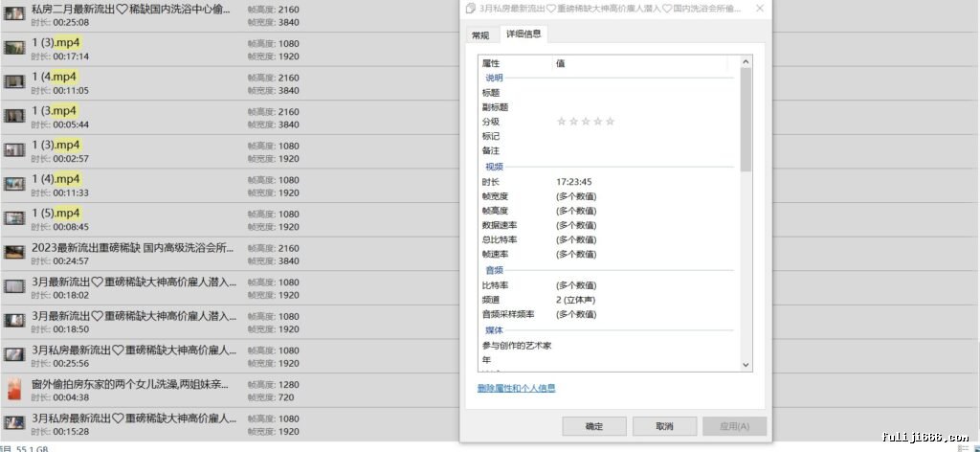This screenshot has height=452, width=980.
Task: Click the thumbnail of the 00:05:44 video
Action: pyautogui.click(x=14, y=116)
